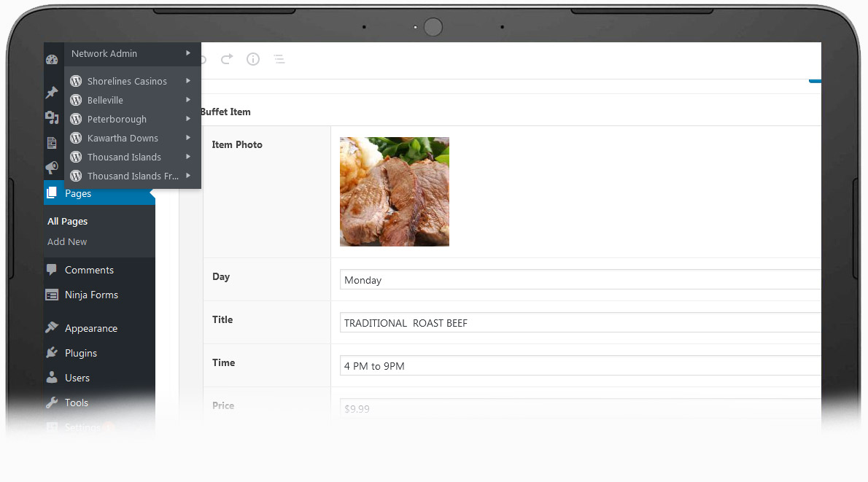The width and height of the screenshot is (868, 482).
Task: Click the roast beef item photo thumbnail
Action: click(395, 192)
